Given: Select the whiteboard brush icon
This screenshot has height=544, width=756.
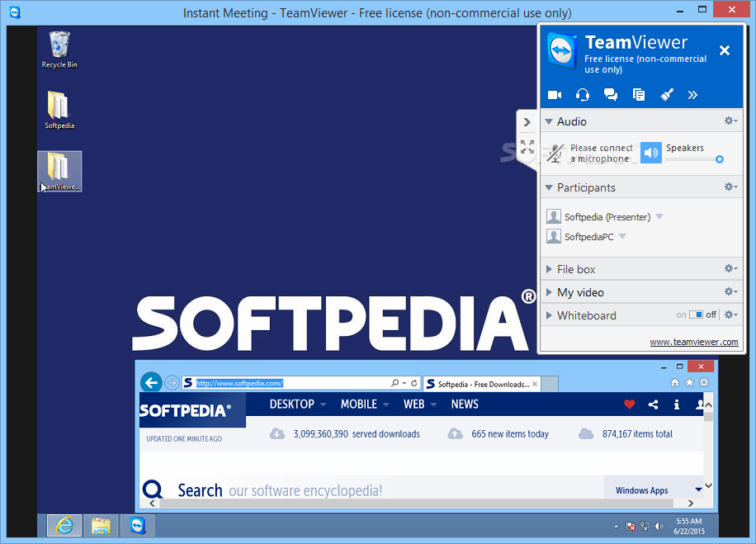Looking at the screenshot, I should point(667,95).
